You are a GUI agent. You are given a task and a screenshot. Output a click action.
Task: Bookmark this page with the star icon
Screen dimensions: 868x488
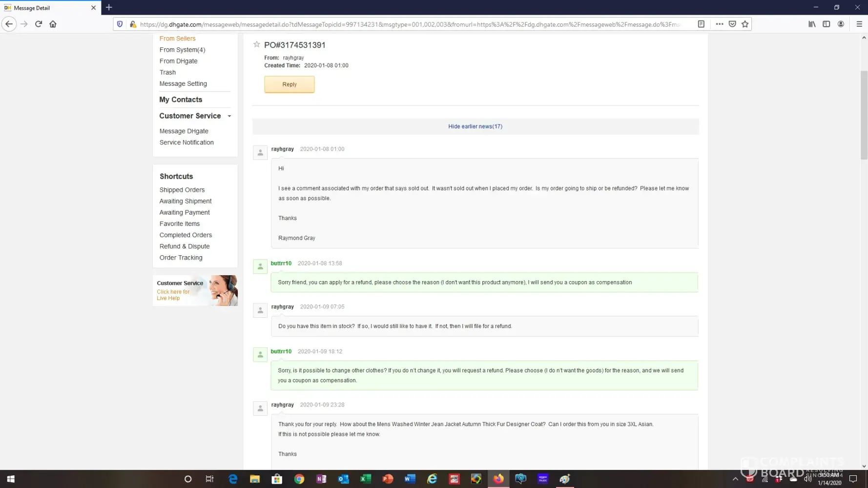point(745,24)
